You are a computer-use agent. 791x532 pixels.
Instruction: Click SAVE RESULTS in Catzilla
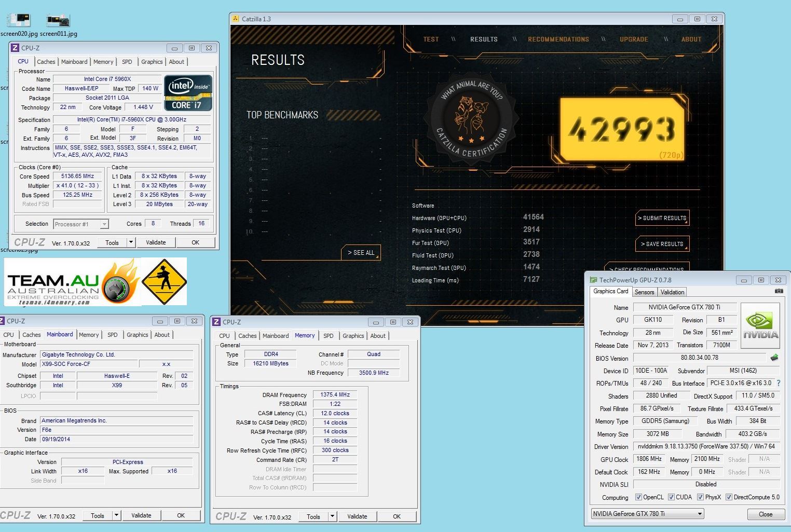(x=662, y=244)
